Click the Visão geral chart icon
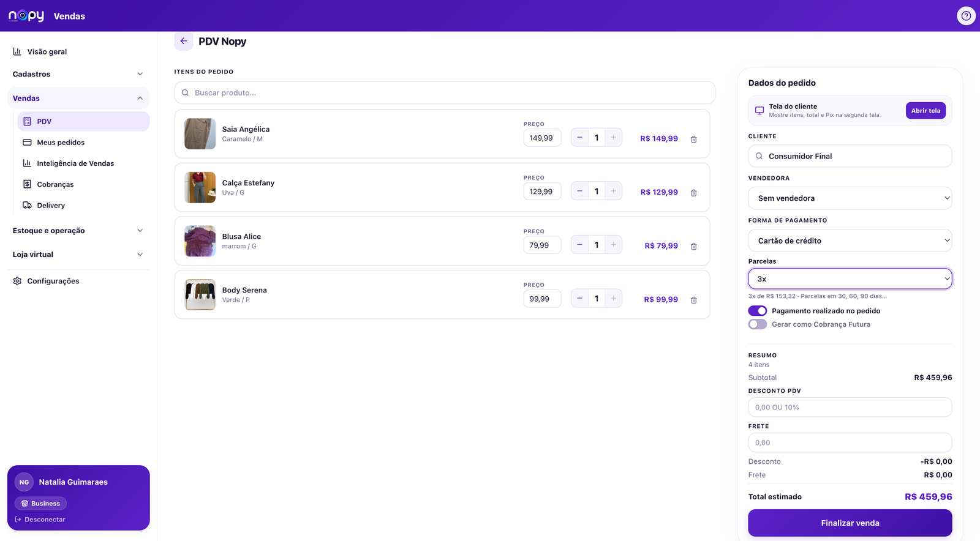Viewport: 980px width, 541px height. [17, 51]
